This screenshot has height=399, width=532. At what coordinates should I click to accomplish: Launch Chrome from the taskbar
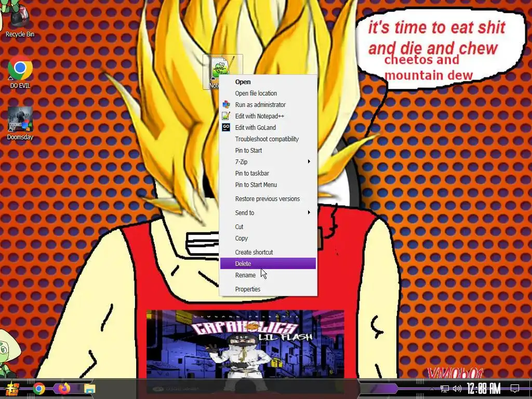tap(39, 389)
